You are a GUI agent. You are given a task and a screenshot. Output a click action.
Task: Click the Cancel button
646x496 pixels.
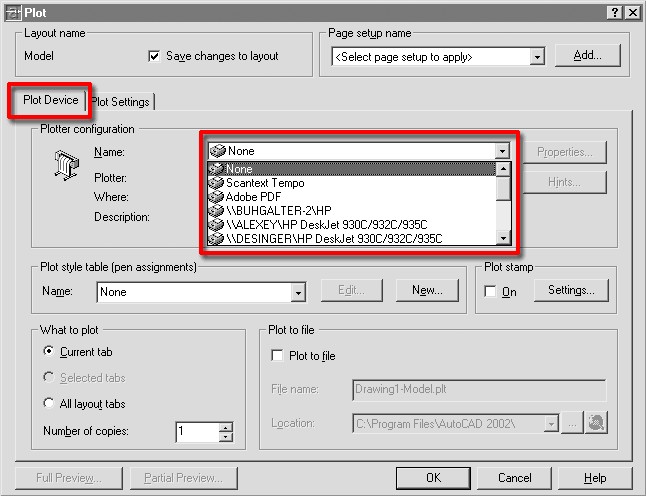pos(515,478)
